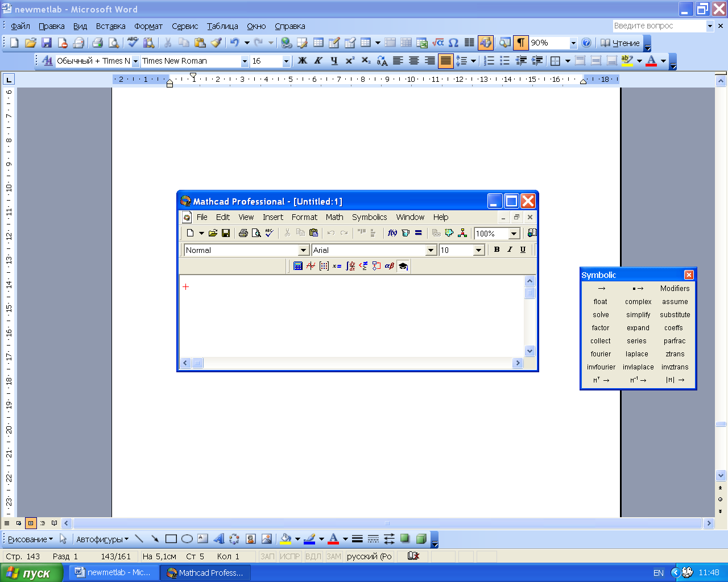Toggle Italic (К) in Word formatting toolbar
The image size is (728, 582).
318,61
